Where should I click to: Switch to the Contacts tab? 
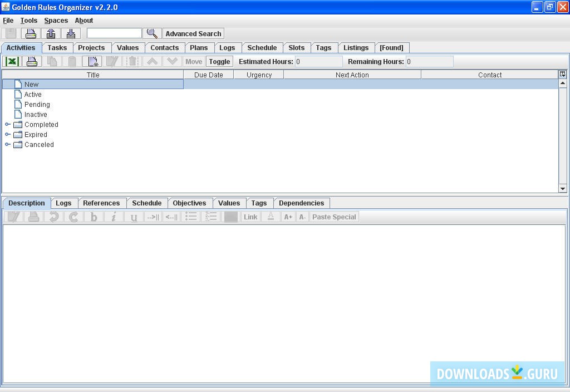click(x=165, y=48)
